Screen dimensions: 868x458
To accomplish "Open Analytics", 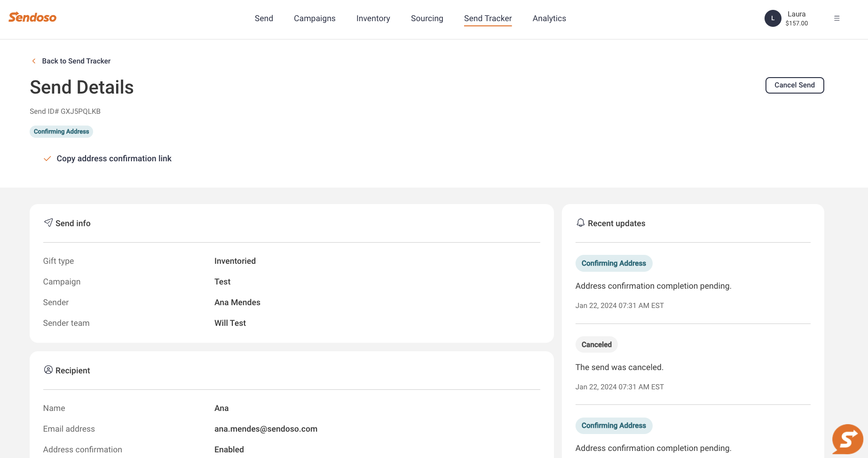I will [549, 18].
